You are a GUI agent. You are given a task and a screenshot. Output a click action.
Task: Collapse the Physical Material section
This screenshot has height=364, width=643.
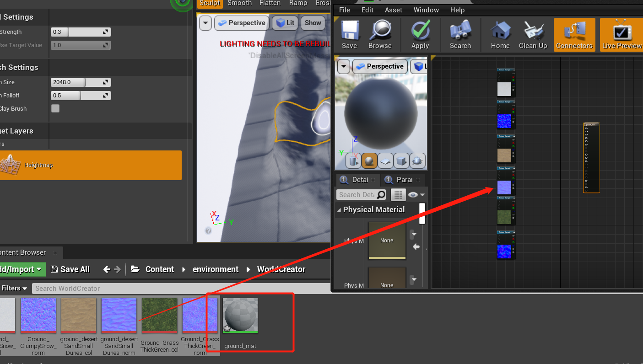pyautogui.click(x=339, y=209)
